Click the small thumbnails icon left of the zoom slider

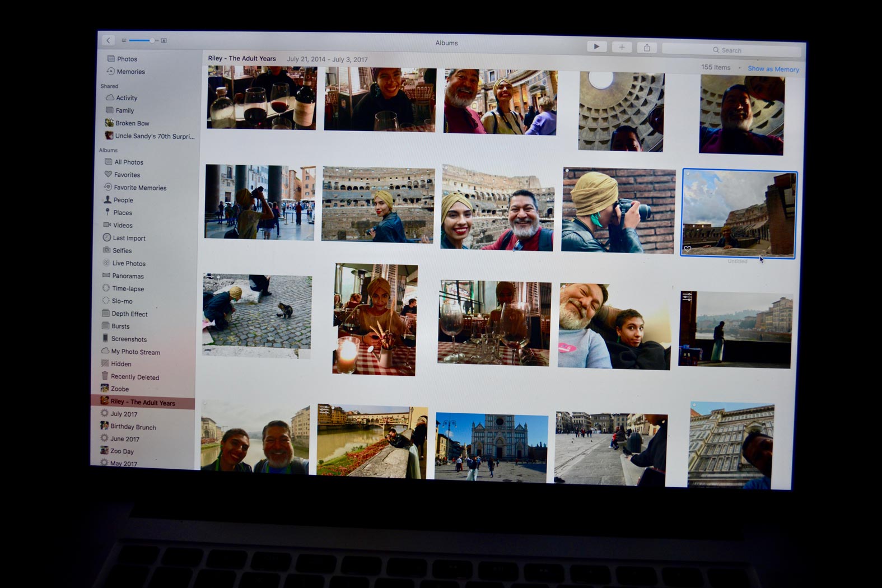coord(124,40)
